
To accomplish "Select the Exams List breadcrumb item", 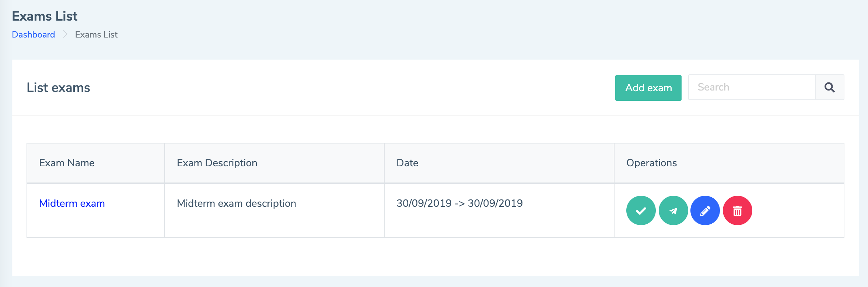I will coord(97,35).
